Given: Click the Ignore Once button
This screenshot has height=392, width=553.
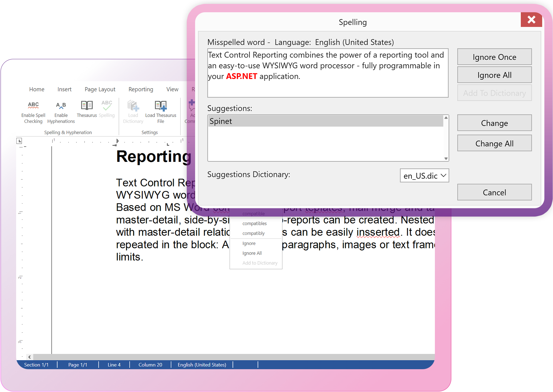Looking at the screenshot, I should pyautogui.click(x=494, y=57).
